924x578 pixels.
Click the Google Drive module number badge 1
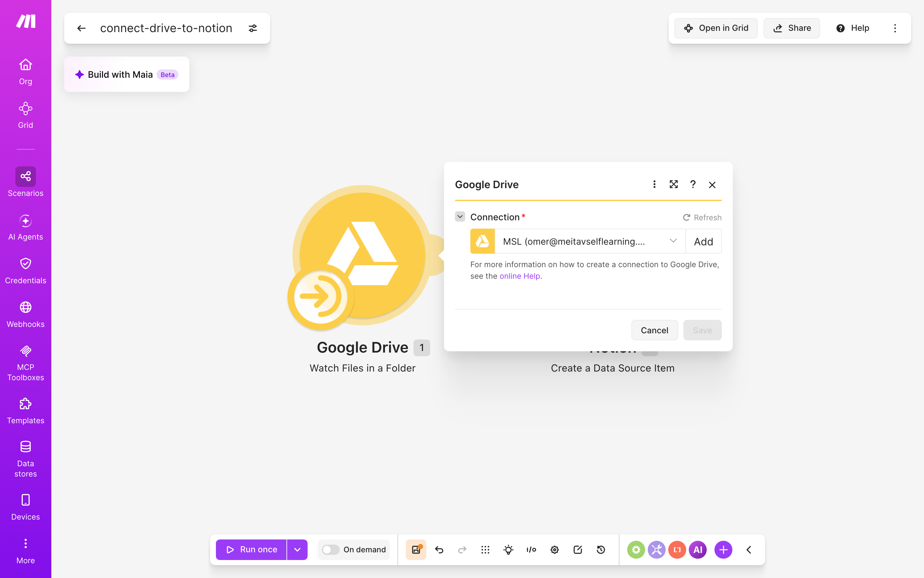(422, 347)
